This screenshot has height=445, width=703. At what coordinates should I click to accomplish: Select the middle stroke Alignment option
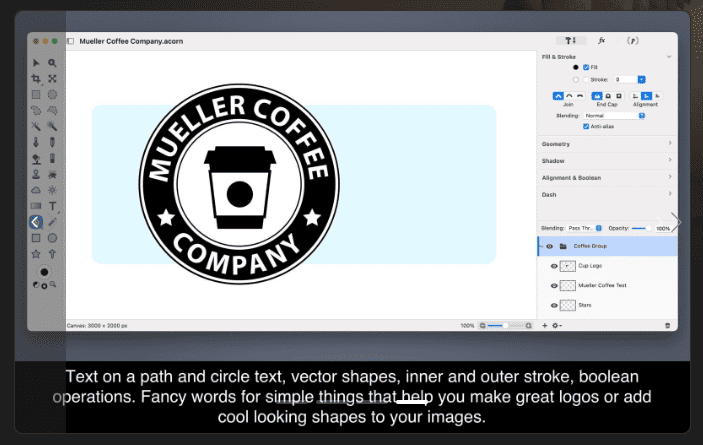click(646, 96)
